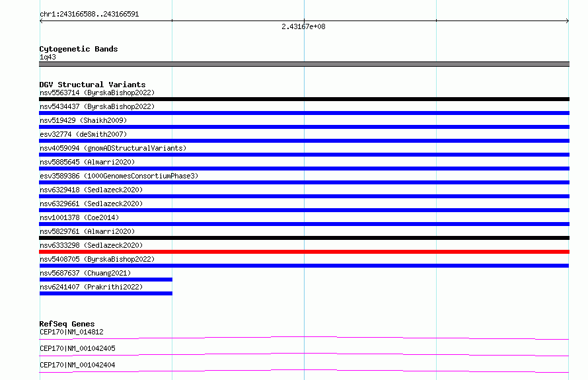Click the left arrowhead of the coordinate ruler
Viewport: 588px width, 380px height.
[x=41, y=21]
